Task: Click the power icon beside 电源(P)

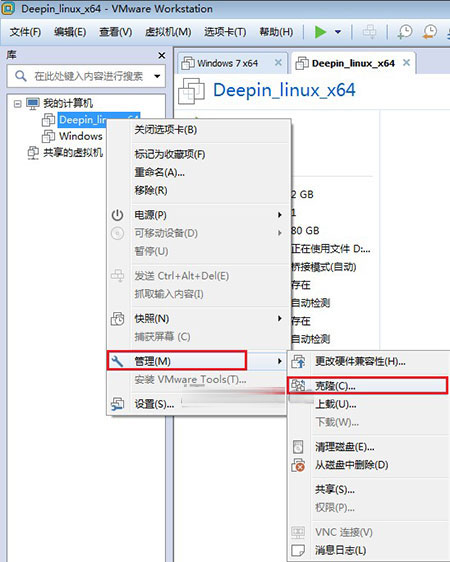Action: (117, 215)
